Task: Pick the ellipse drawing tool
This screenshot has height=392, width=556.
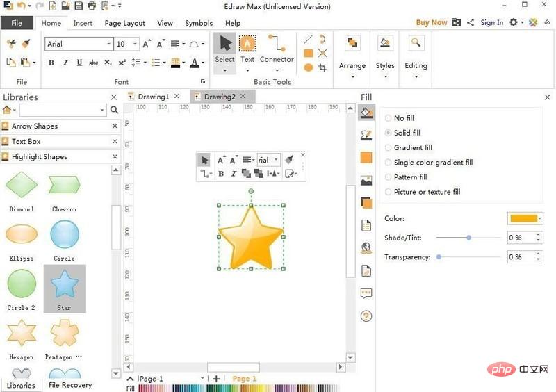Action: tap(309, 67)
